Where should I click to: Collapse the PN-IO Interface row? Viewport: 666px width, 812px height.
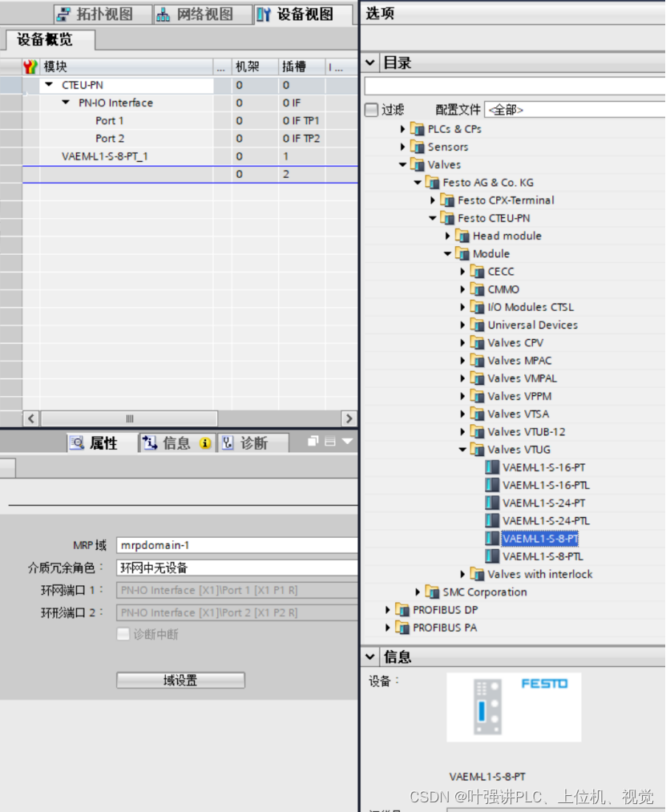click(x=66, y=103)
